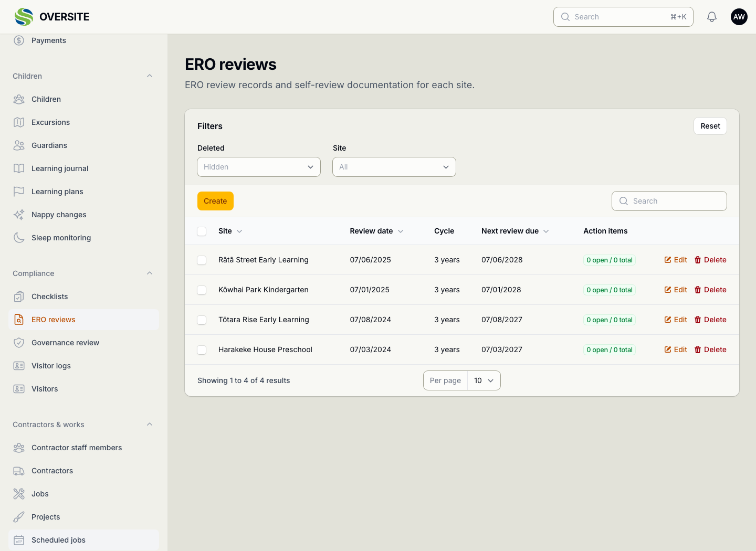Open the AW user avatar menu
The width and height of the screenshot is (756, 551).
click(739, 17)
